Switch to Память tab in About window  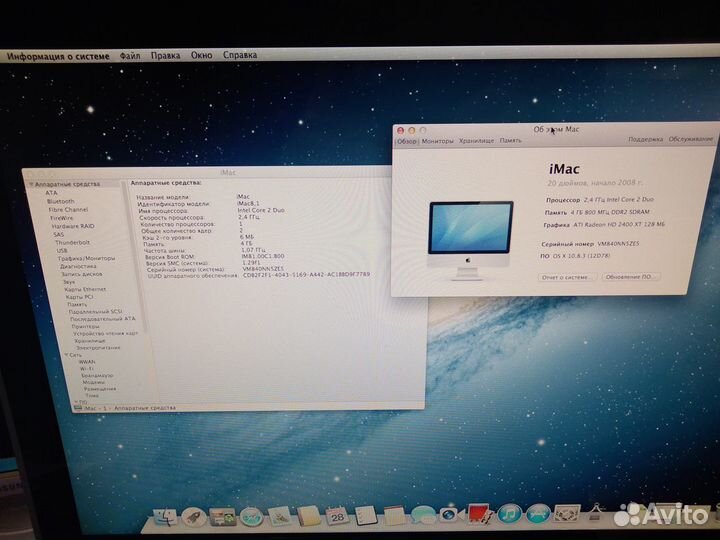tap(511, 140)
